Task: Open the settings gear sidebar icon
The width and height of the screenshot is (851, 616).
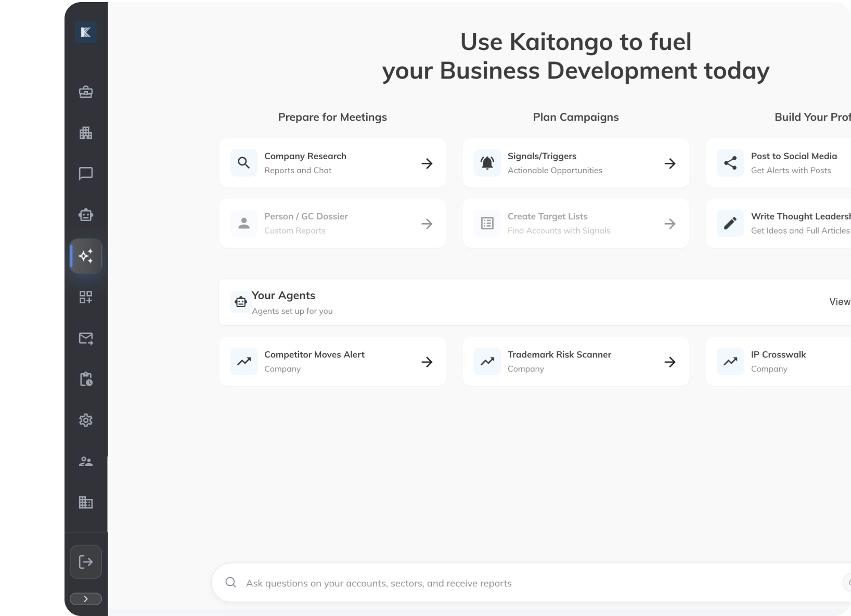Action: point(86,420)
